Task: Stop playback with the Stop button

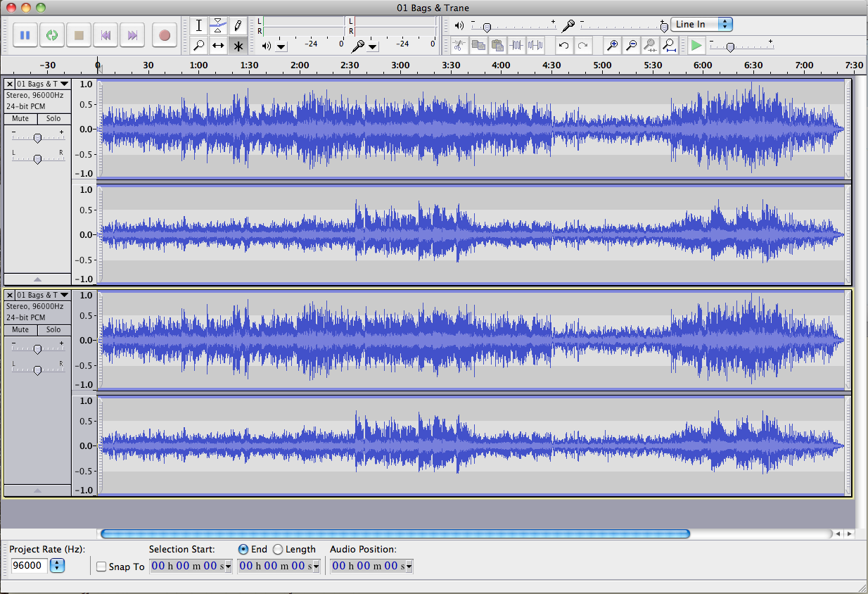Action: tap(79, 34)
